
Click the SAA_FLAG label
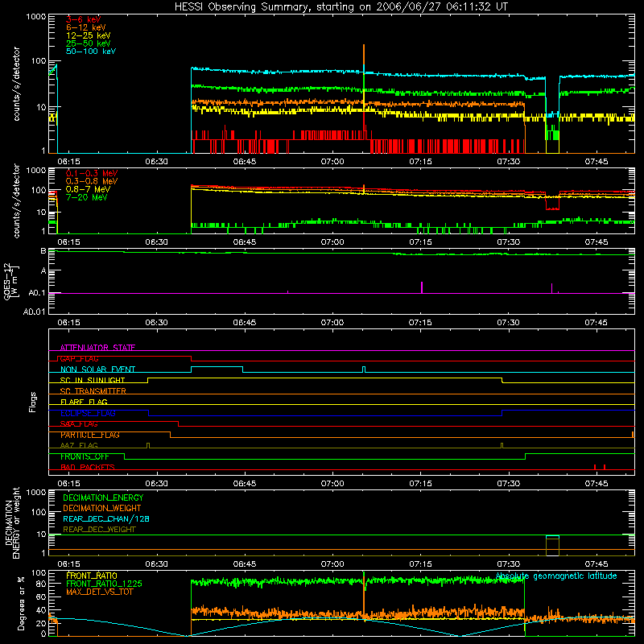79,424
